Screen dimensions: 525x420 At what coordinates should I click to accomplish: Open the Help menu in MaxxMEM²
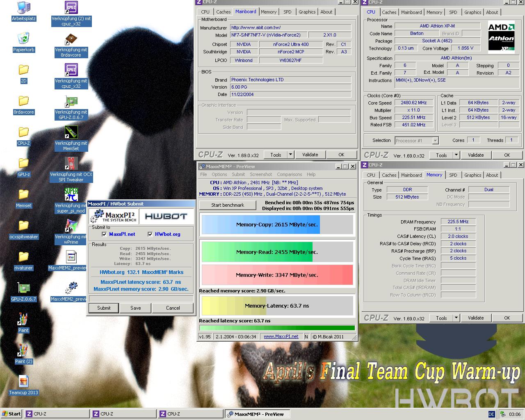pyautogui.click(x=311, y=174)
